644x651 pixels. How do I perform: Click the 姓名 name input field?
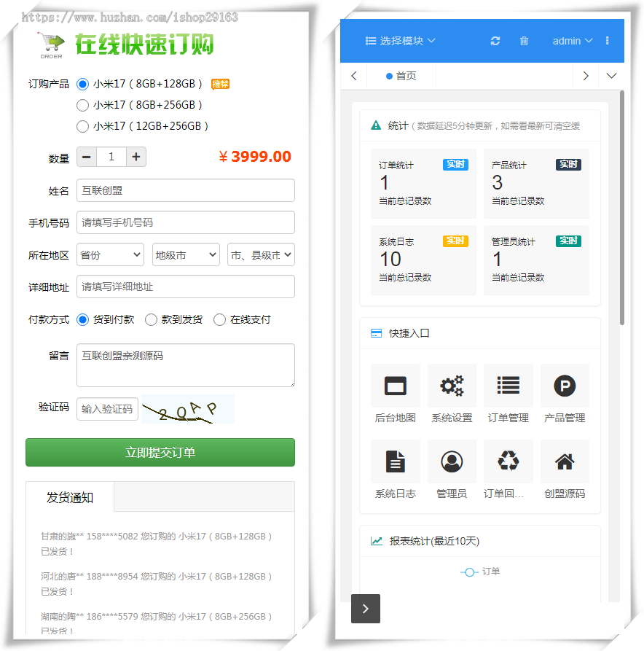coord(186,190)
